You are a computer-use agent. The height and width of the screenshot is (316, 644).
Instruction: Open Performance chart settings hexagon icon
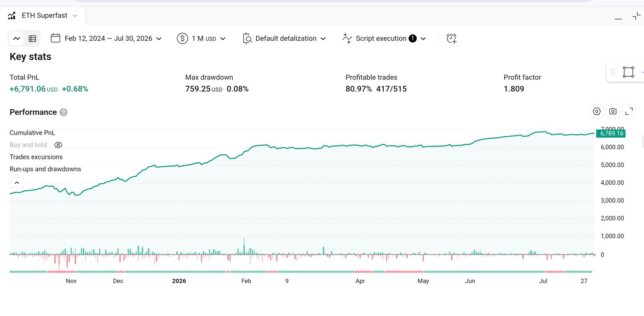coord(597,111)
